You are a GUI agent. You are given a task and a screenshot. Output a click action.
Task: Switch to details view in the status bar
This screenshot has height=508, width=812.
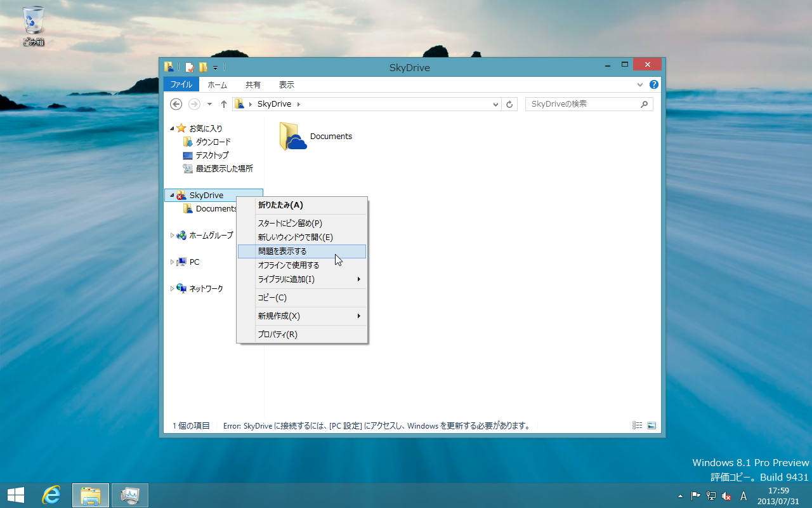click(638, 425)
